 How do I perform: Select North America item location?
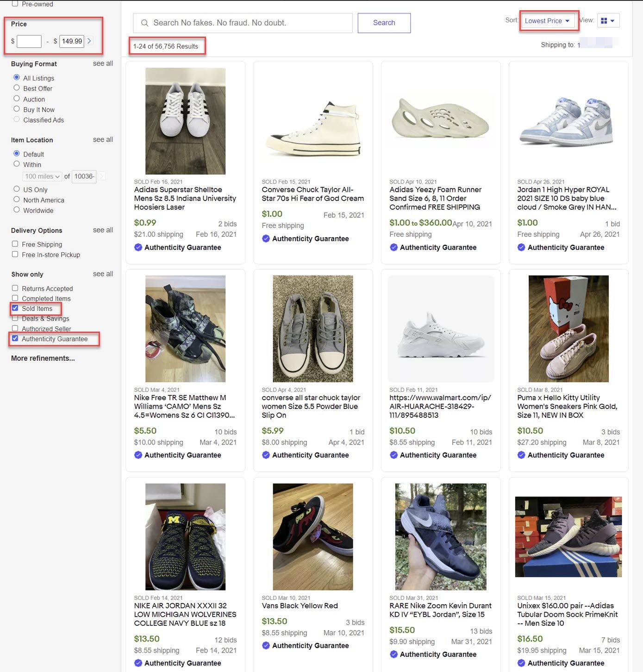[x=17, y=199]
